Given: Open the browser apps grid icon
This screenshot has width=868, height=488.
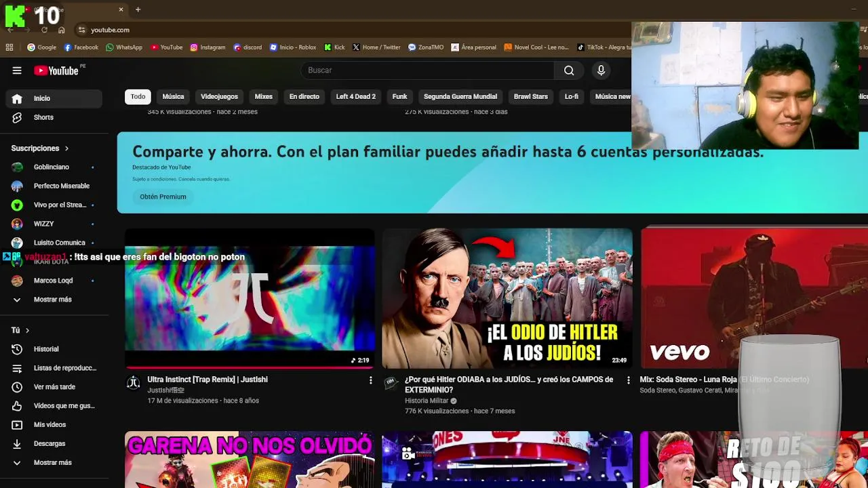Looking at the screenshot, I should click(x=9, y=47).
